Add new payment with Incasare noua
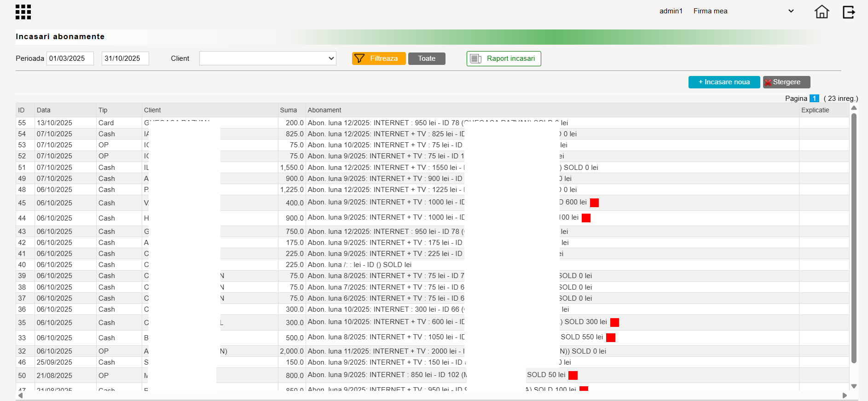Image resolution: width=868 pixels, height=401 pixels. (724, 82)
